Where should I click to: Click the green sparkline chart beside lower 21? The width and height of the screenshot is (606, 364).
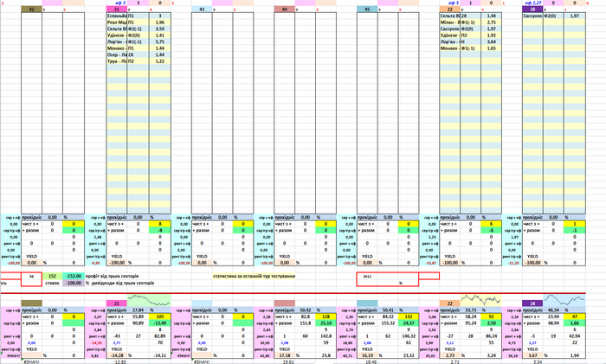tap(149, 300)
